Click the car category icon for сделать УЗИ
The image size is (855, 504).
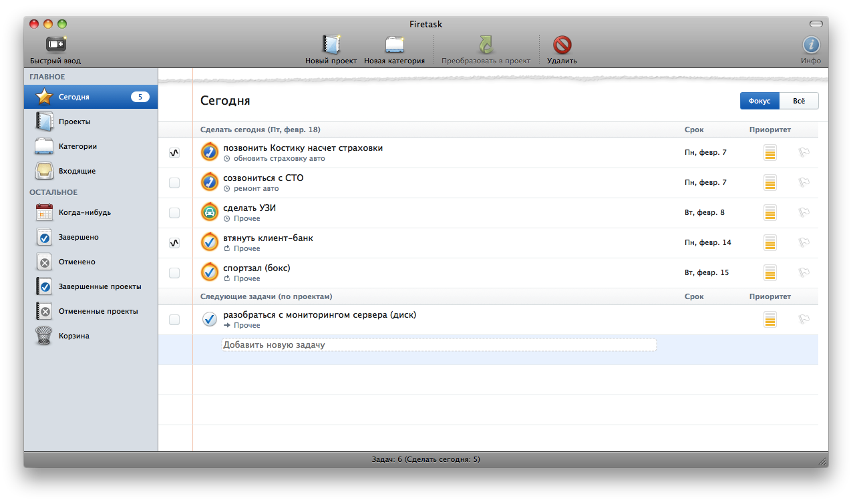(210, 212)
